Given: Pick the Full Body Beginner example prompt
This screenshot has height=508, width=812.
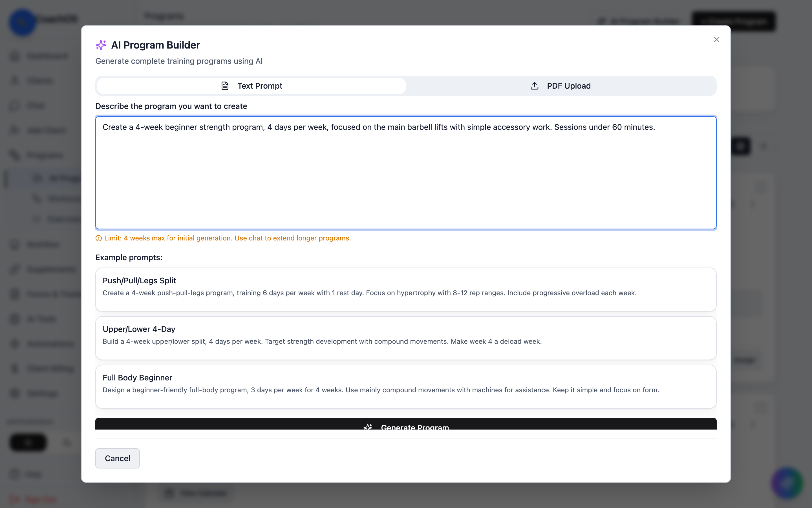Looking at the screenshot, I should pos(406,387).
